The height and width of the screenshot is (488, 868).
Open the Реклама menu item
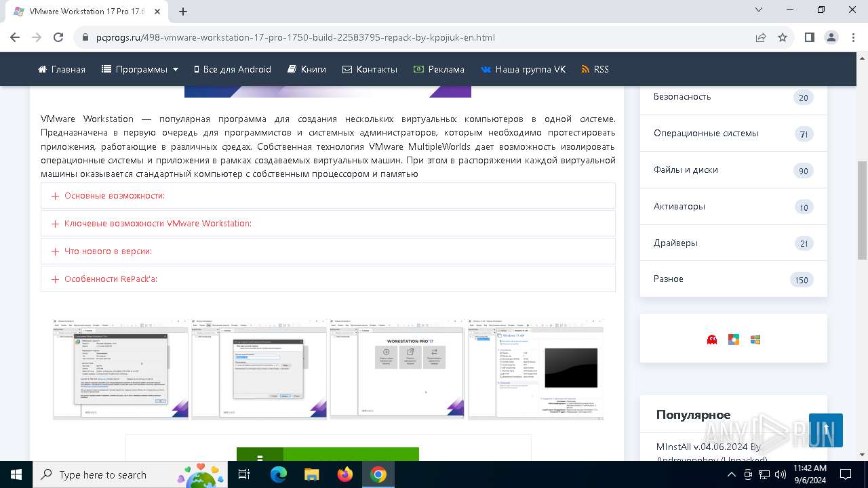[x=439, y=69]
